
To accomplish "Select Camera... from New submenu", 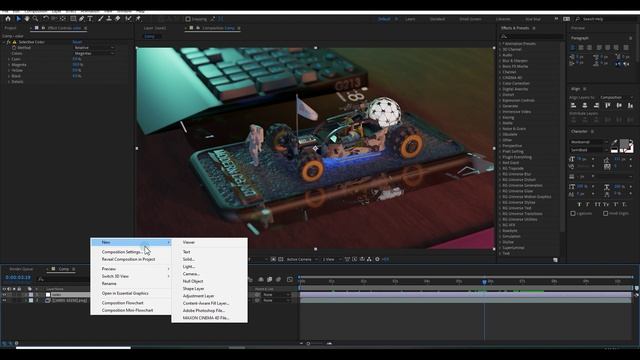I will 191,274.
